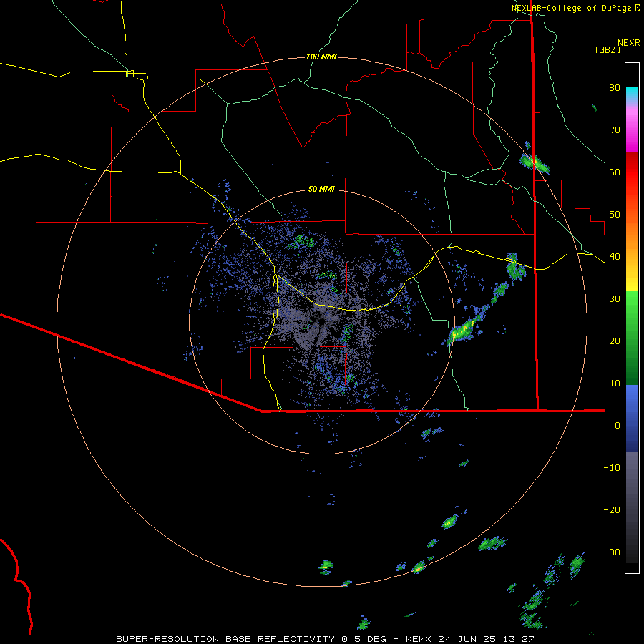Click the "30" value on the dBZ scale

(615, 299)
